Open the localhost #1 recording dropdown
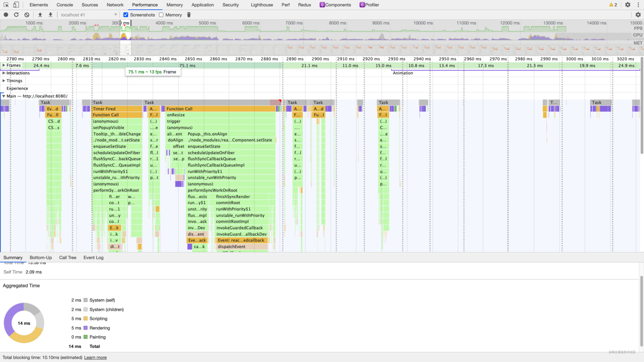 (89, 15)
